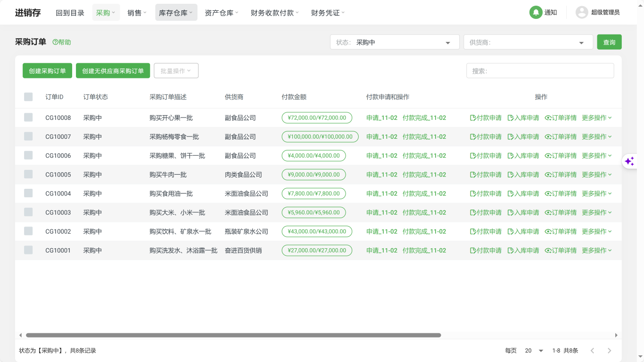Click the ¥100,000.00/¥100,000.00 amount badge
Screen dimensions: 644x362
(x=320, y=137)
